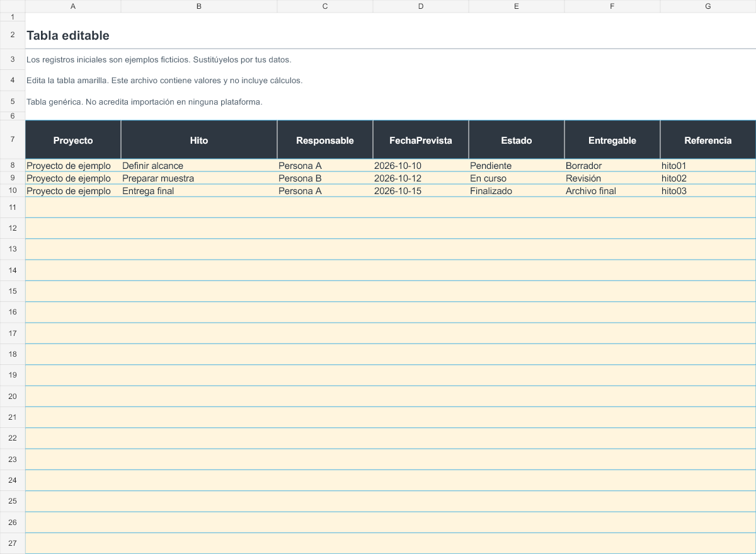This screenshot has height=554, width=756.
Task: Select the column B letter header
Action: coord(199,6)
